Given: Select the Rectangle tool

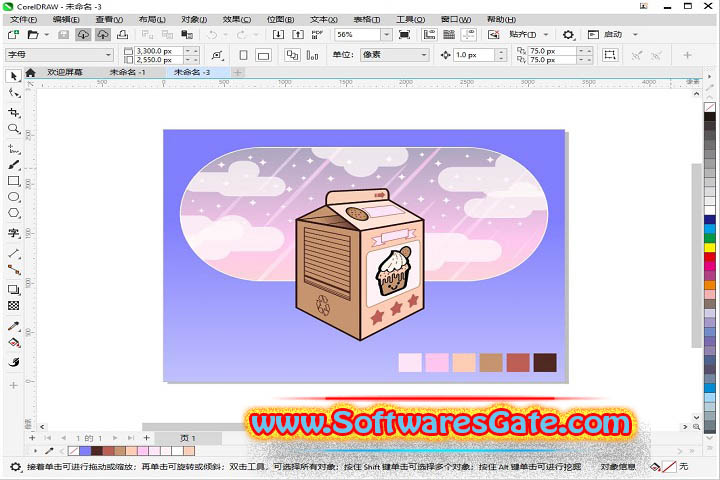Looking at the screenshot, I should (x=14, y=181).
